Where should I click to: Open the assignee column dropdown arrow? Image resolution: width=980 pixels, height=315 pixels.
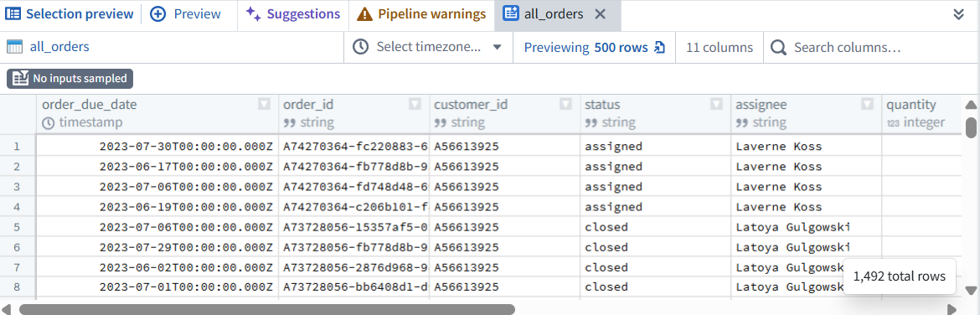point(867,105)
